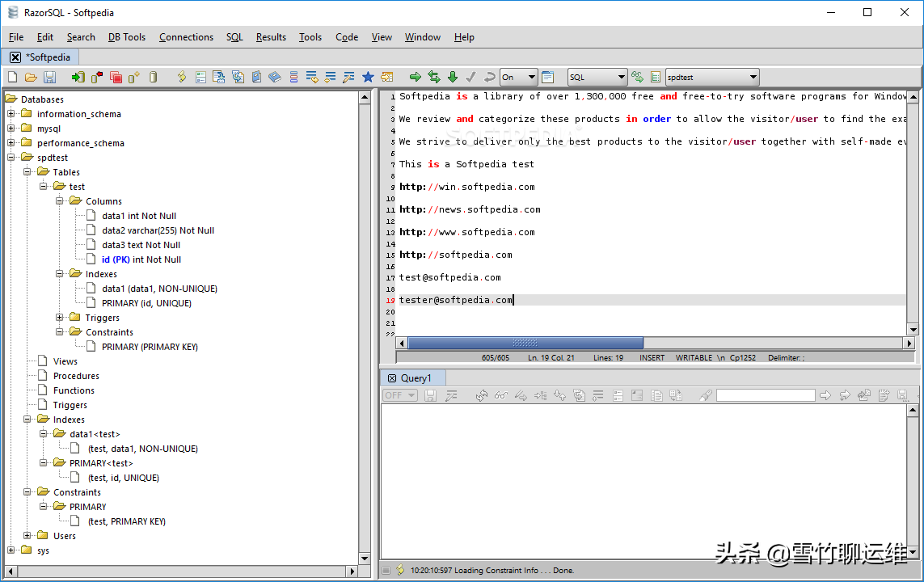Viewport: 924px width, 582px height.
Task: Save the file using the floppy disk icon
Action: (x=50, y=77)
